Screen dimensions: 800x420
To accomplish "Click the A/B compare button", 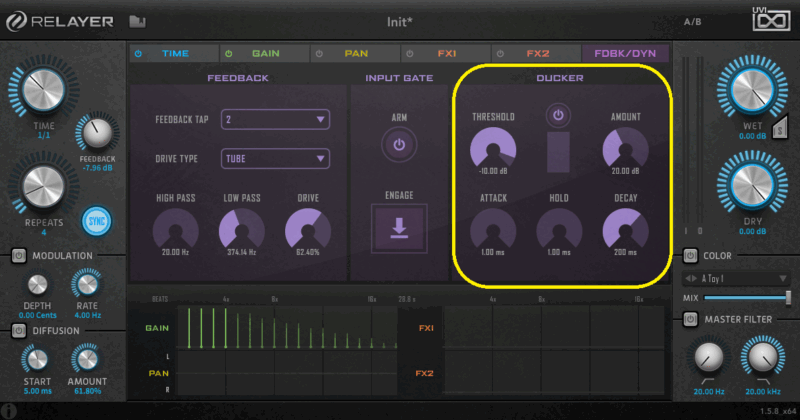I will (x=692, y=21).
